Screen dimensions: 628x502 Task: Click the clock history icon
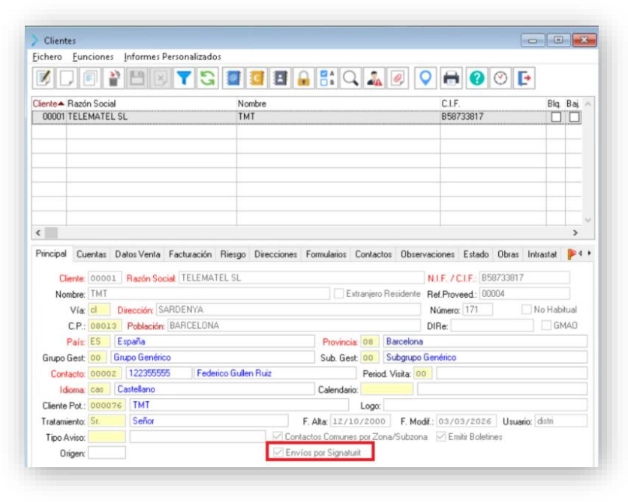point(500,78)
